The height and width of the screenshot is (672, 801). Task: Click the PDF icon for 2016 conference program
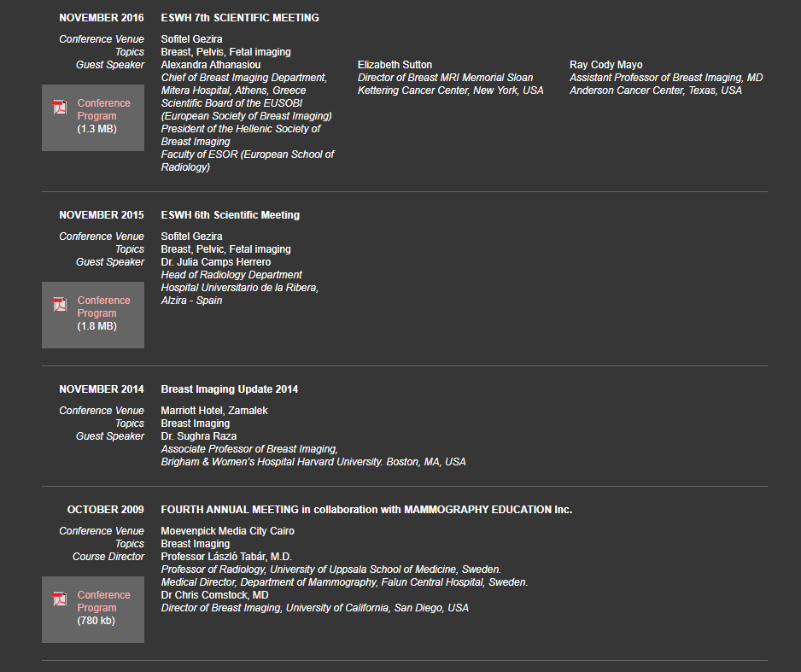click(x=60, y=108)
